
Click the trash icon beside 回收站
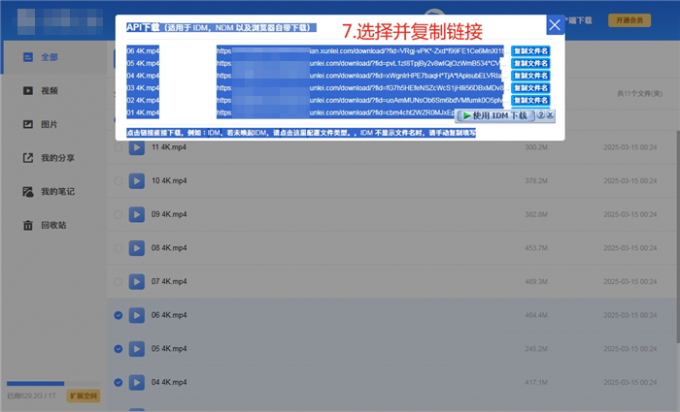coord(28,225)
